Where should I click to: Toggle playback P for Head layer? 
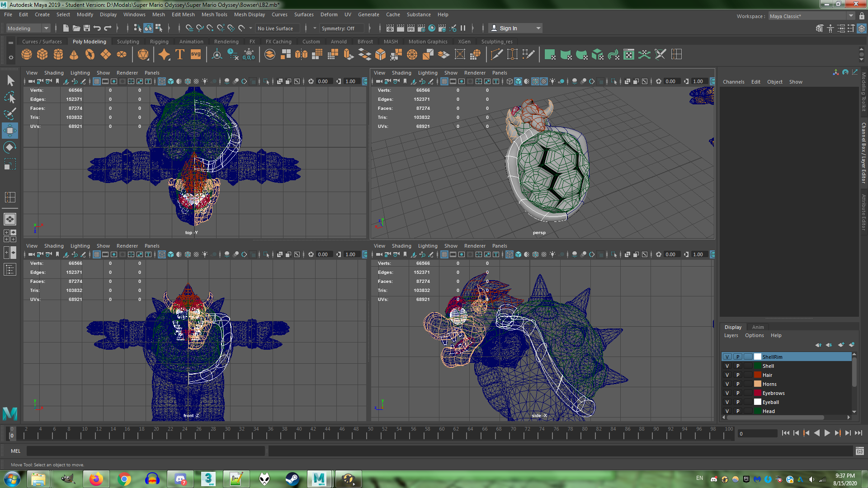738,411
